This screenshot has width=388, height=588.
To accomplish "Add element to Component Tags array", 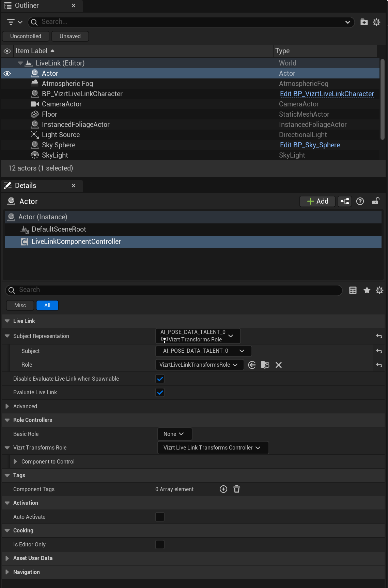I will pos(223,489).
